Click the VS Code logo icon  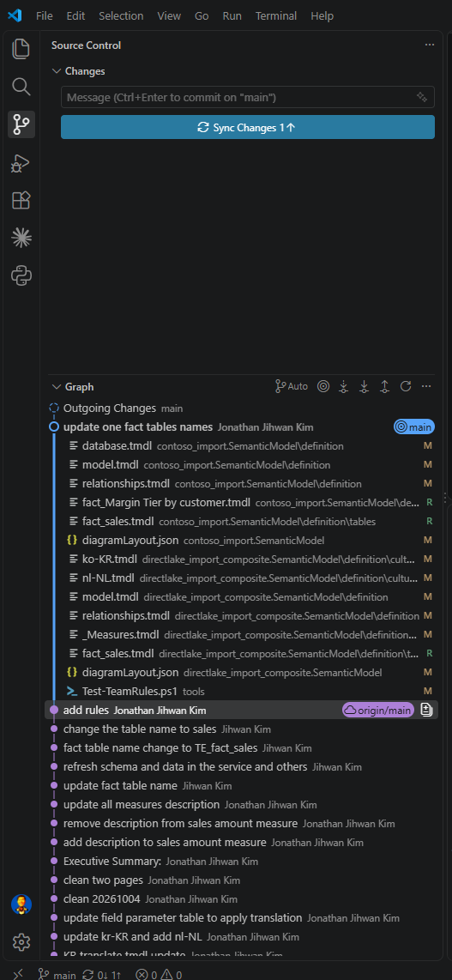point(15,15)
